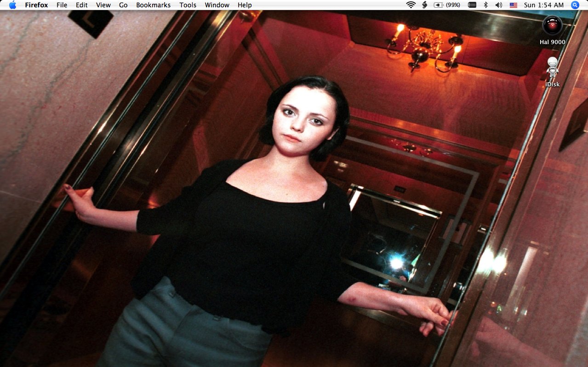Click the AirPort Wi-Fi status icon
The height and width of the screenshot is (367, 588).
tap(411, 5)
